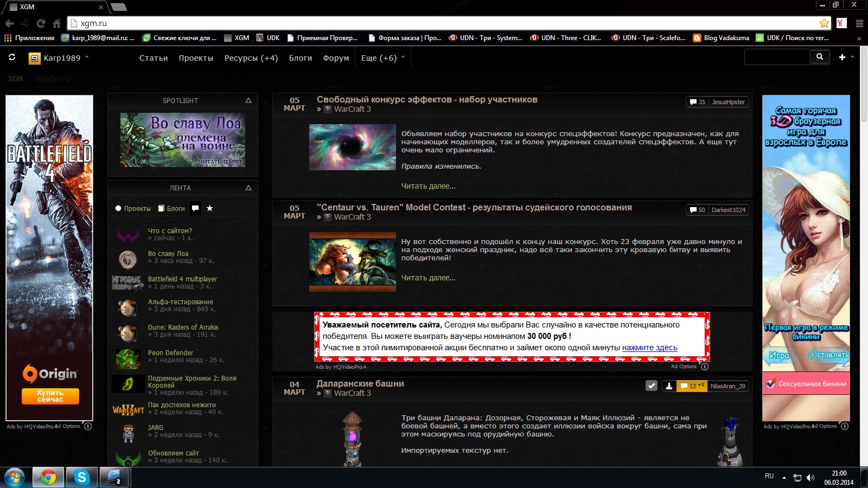Screen dimensions: 868x488
Task: Toggle the Блоги filter in the feed
Action: pyautogui.click(x=171, y=208)
